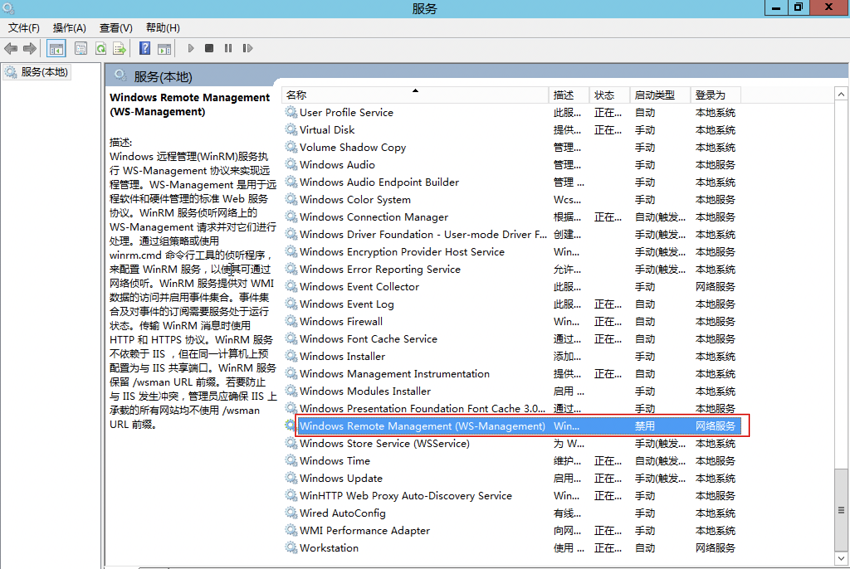Select Windows Connection Manager service
Viewport: 850px width, 569px height.
(510, 217)
